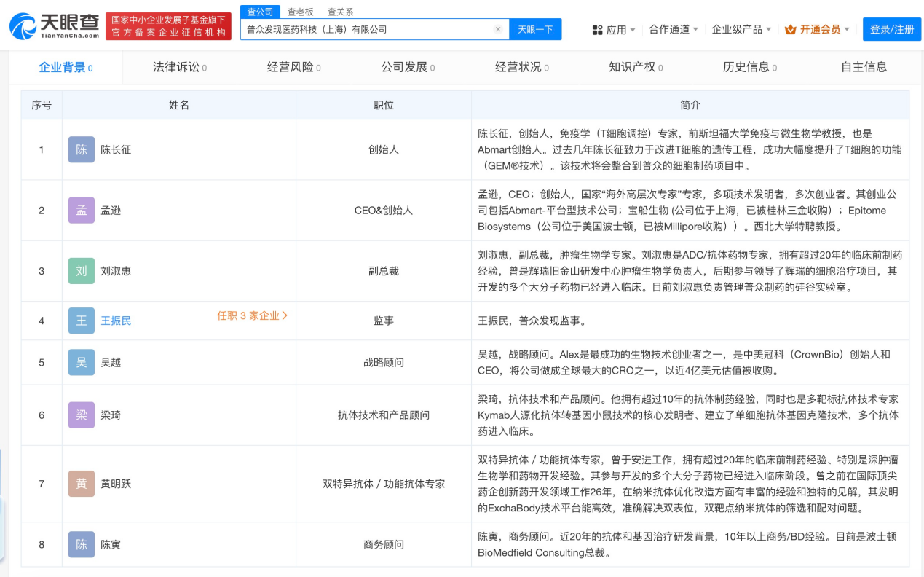Viewport: 924px width, 577px height.
Task: Click the 应用 grid icon
Action: click(x=597, y=30)
